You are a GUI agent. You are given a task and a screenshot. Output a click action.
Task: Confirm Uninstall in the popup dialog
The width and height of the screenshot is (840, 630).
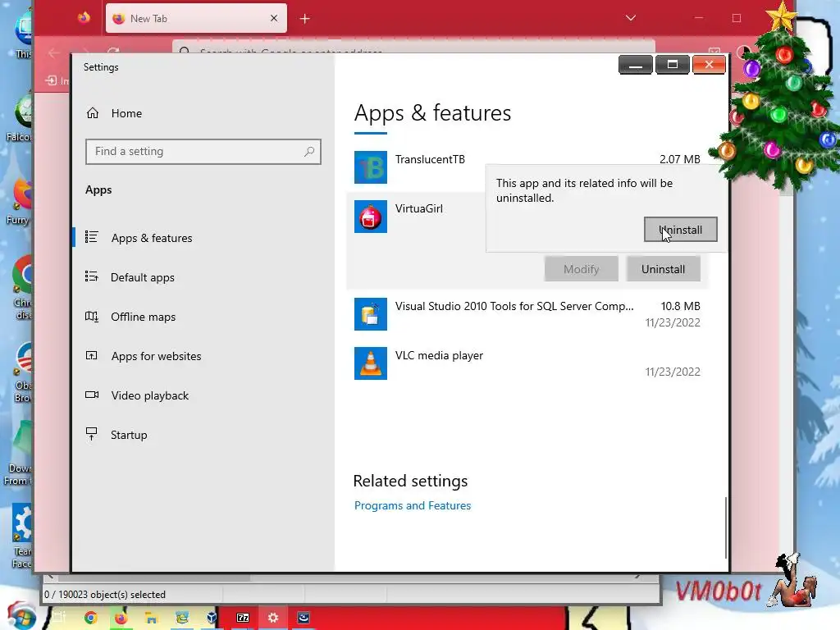pos(680,230)
